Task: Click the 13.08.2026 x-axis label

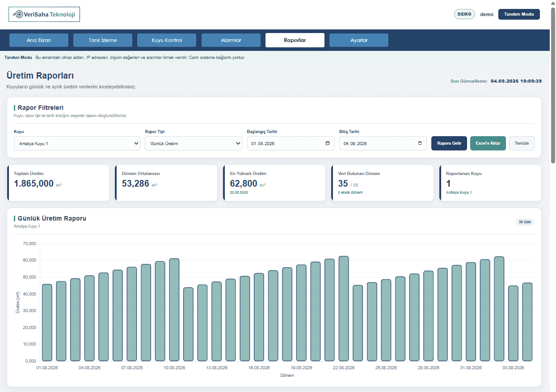Action: (x=217, y=368)
